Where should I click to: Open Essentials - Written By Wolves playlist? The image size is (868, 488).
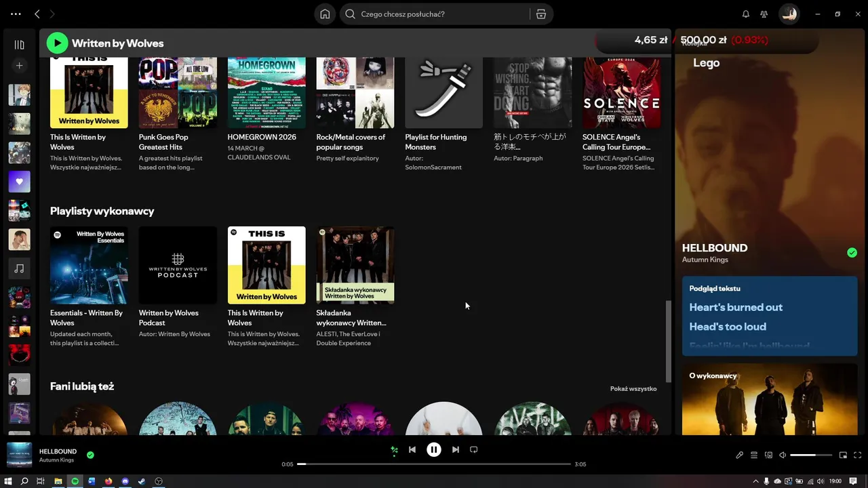coord(89,287)
